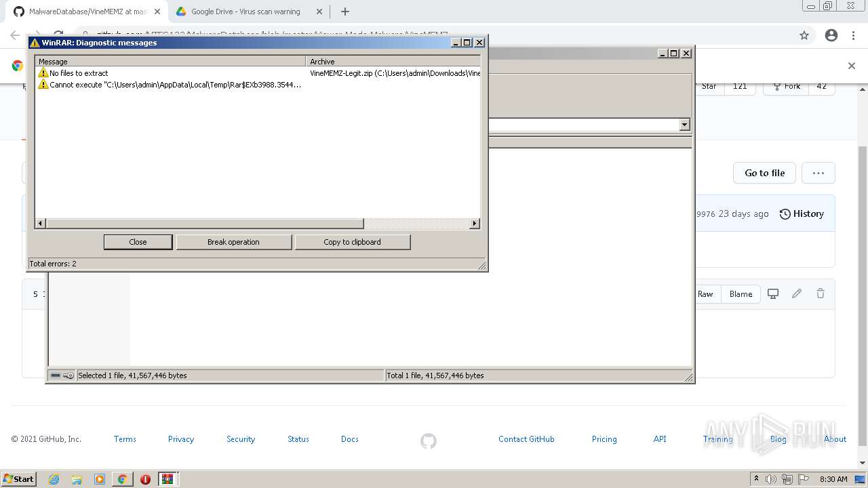Open the Security footer link
The image size is (868, 488).
[x=241, y=439]
